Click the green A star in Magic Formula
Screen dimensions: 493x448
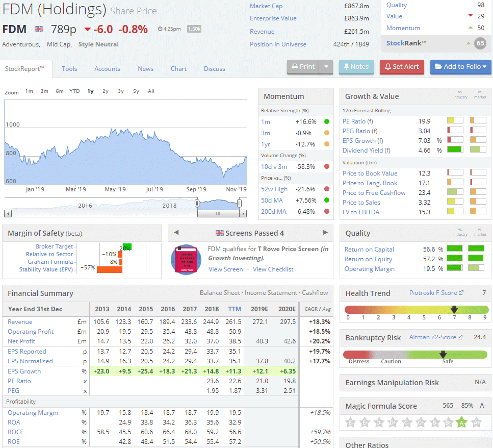tap(461, 422)
